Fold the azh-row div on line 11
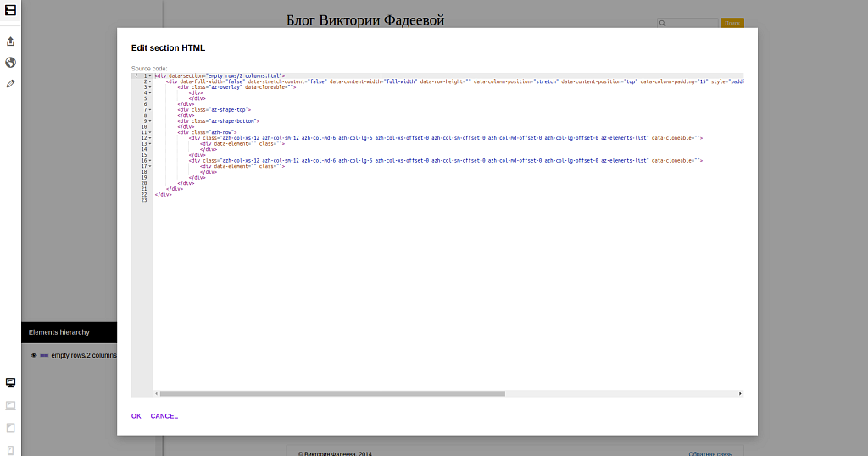868x456 pixels. pyautogui.click(x=150, y=132)
